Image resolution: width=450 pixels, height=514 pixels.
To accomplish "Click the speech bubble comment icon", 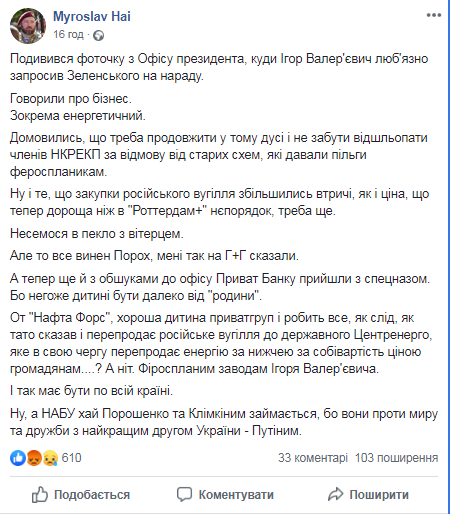I will (184, 495).
